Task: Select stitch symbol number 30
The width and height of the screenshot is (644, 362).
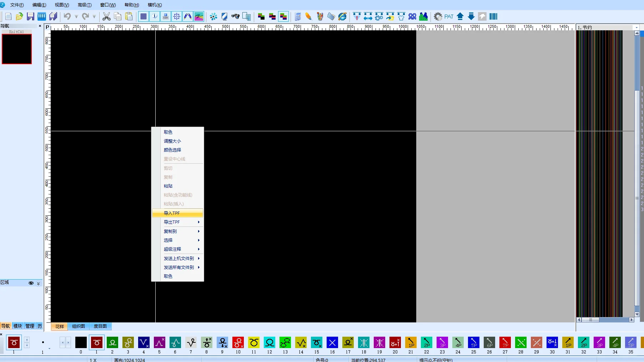Action: point(552,342)
